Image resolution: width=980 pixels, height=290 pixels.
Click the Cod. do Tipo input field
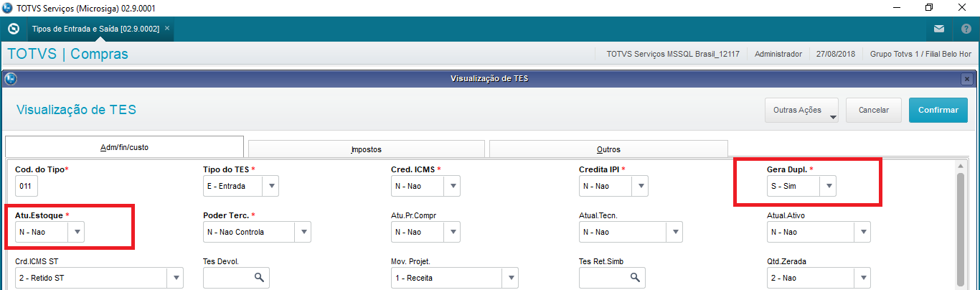tap(27, 187)
